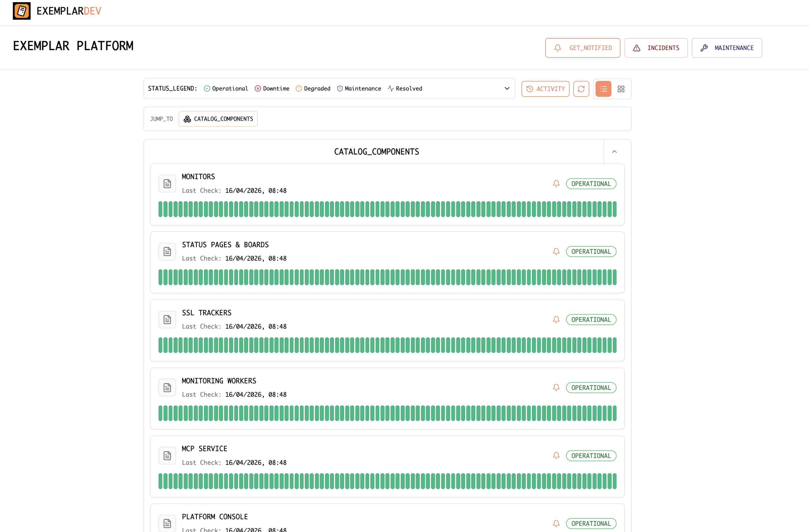The width and height of the screenshot is (809, 532).
Task: Click the document icon beside MCP SERVICE
Action: click(x=167, y=455)
